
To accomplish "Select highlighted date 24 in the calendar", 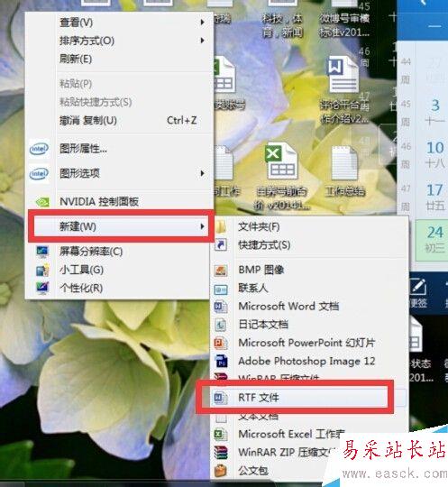I will pyautogui.click(x=435, y=233).
